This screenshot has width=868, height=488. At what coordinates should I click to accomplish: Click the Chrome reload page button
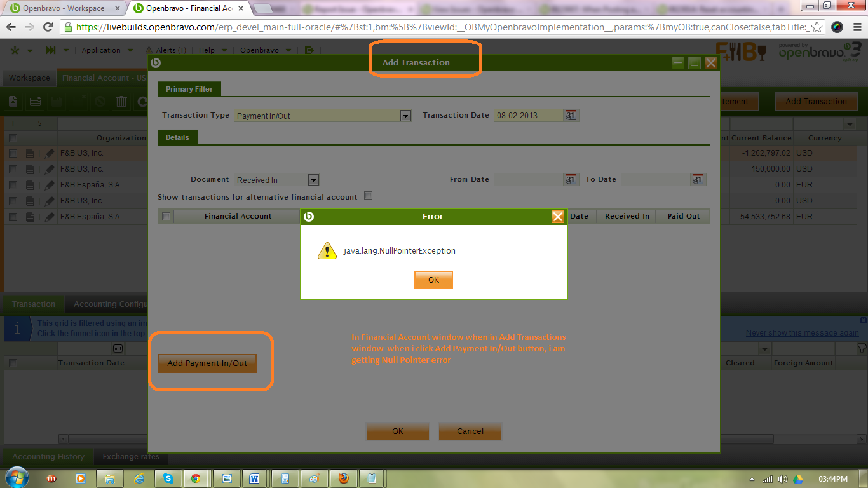click(48, 27)
